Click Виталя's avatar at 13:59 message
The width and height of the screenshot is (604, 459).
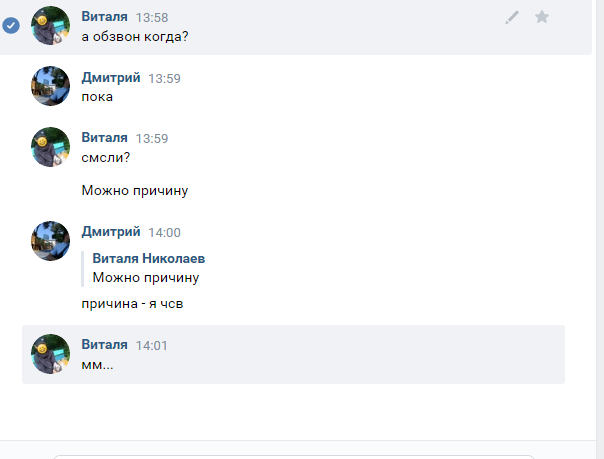click(x=50, y=147)
